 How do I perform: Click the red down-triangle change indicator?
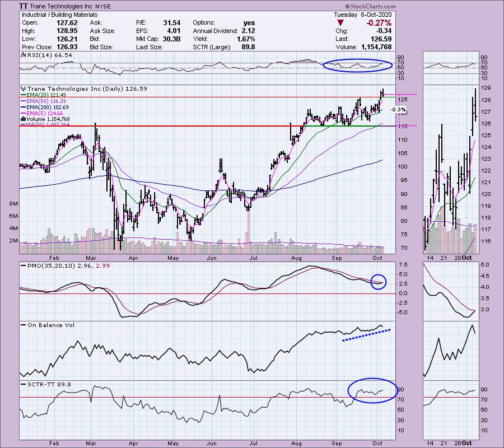point(340,23)
